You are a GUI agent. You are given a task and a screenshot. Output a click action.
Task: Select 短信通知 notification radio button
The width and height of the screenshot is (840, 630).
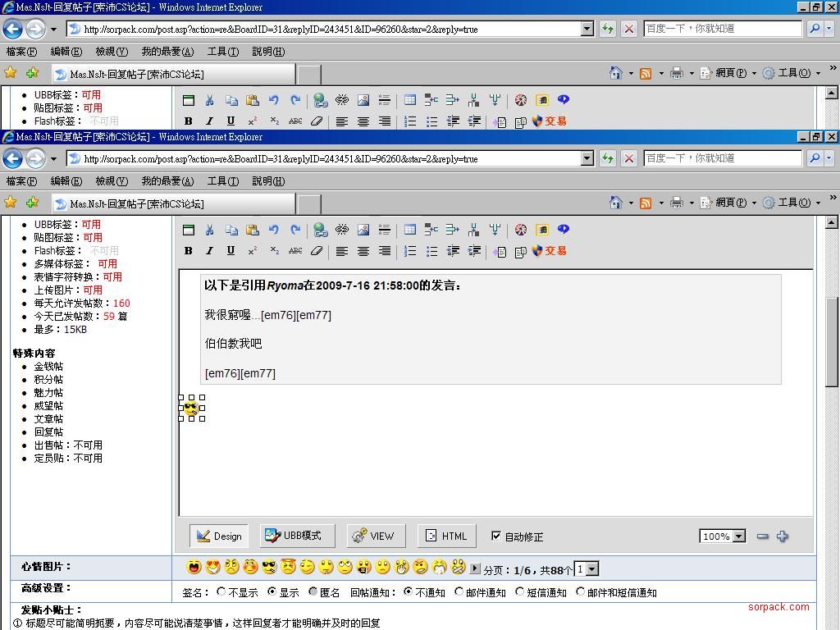point(520,591)
